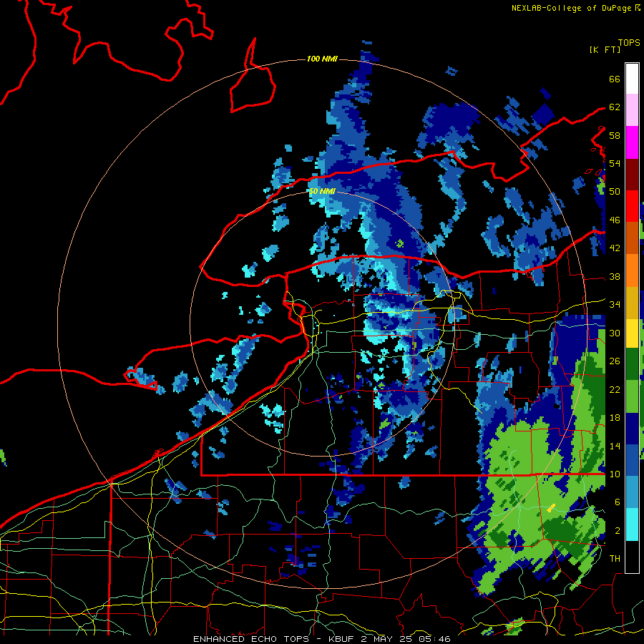Click the 62 value on the color scale
Image resolution: width=644 pixels, height=644 pixels.
[x=615, y=107]
